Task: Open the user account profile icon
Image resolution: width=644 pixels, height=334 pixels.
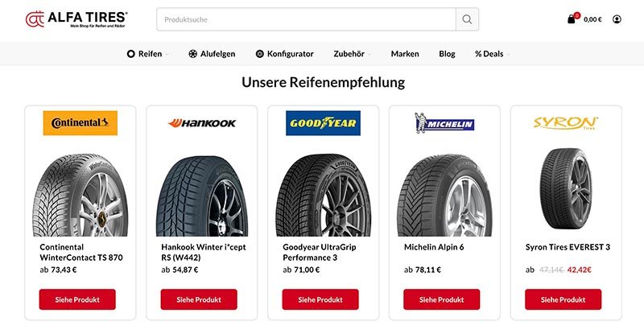Action: click(x=617, y=19)
